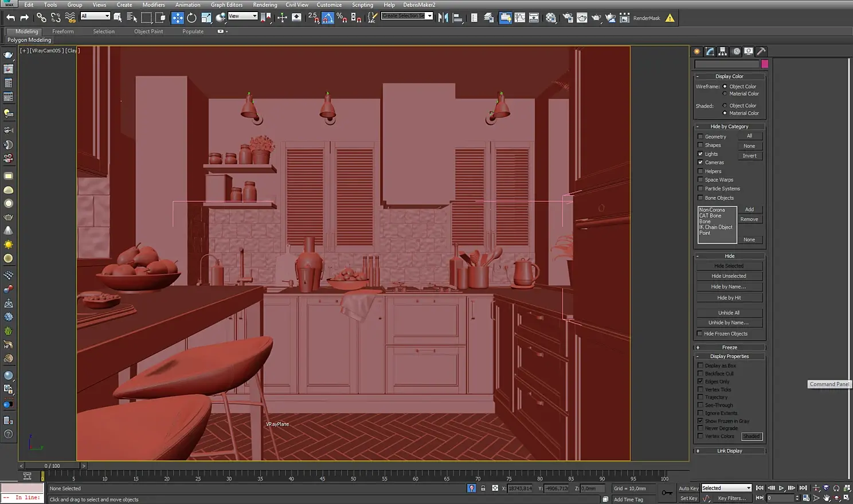The height and width of the screenshot is (504, 853).
Task: Enable the Geometry hide checkbox
Action: (x=700, y=137)
